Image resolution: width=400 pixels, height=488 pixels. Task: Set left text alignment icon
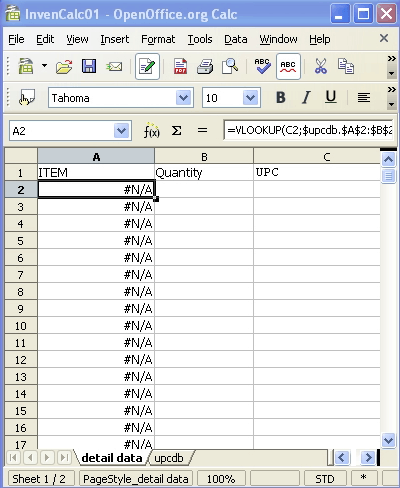[x=364, y=98]
